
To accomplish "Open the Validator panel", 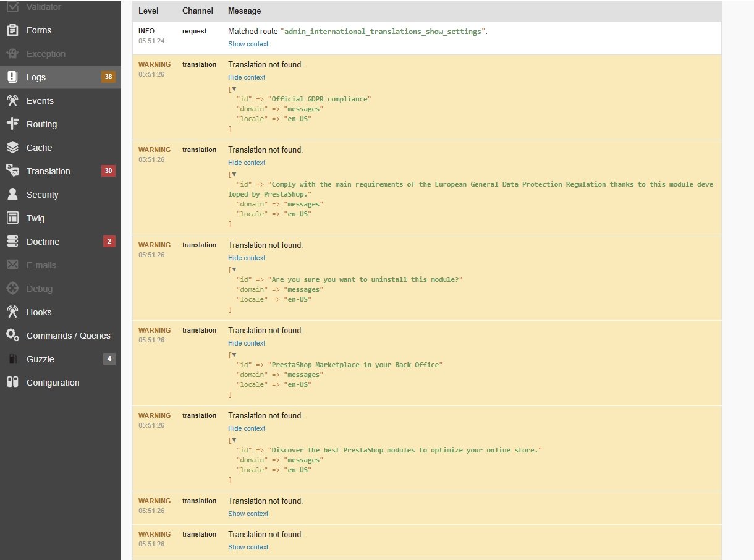I will (43, 7).
